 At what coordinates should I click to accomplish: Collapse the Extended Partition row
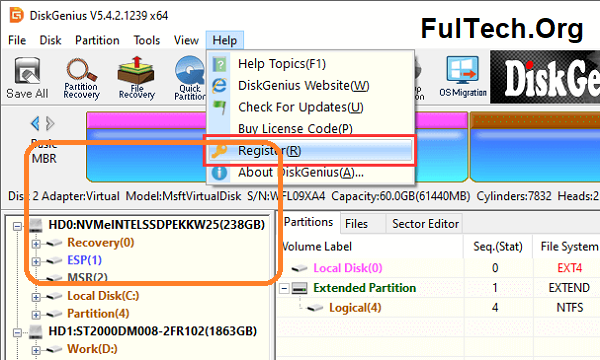coord(284,288)
